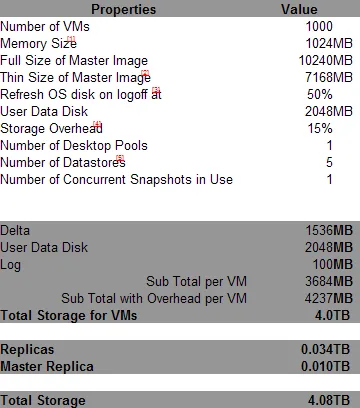Select the Number of VMs value 1000

pos(319,26)
